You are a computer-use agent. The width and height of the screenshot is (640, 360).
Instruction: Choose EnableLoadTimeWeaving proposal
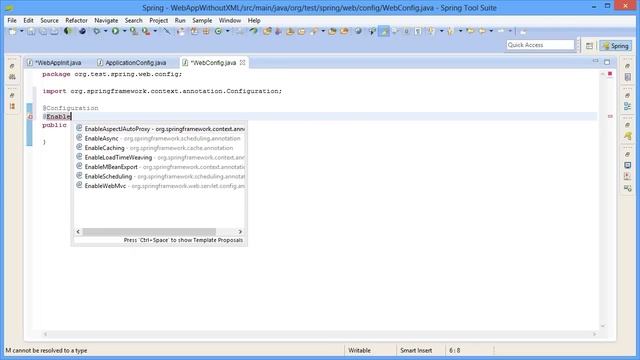tap(160, 157)
